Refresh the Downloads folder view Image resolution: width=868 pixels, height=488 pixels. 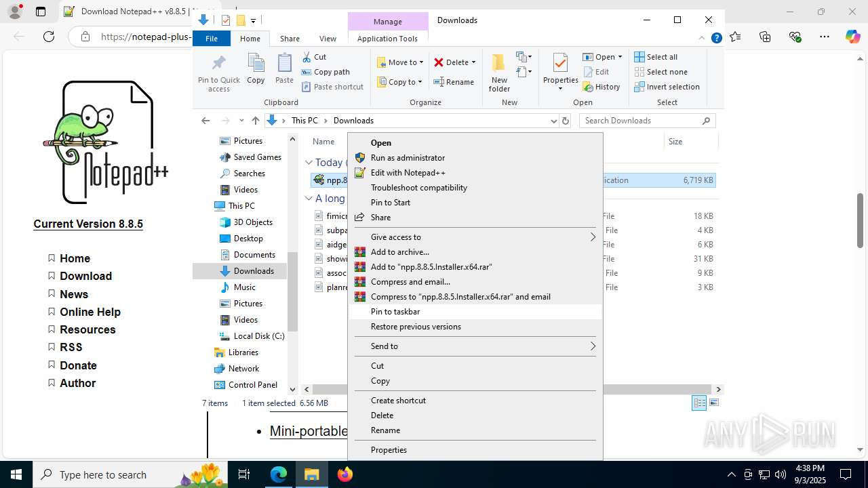tap(566, 121)
